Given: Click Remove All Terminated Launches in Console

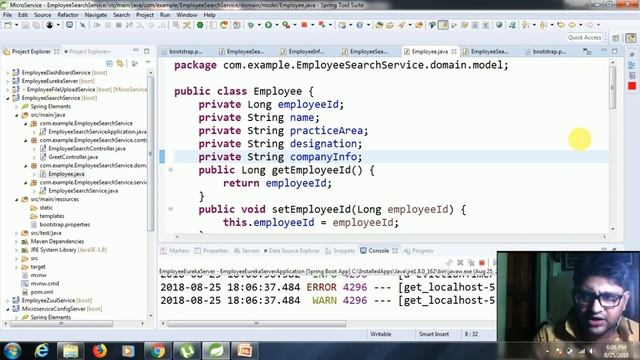Looking at the screenshot, I should (471, 262).
